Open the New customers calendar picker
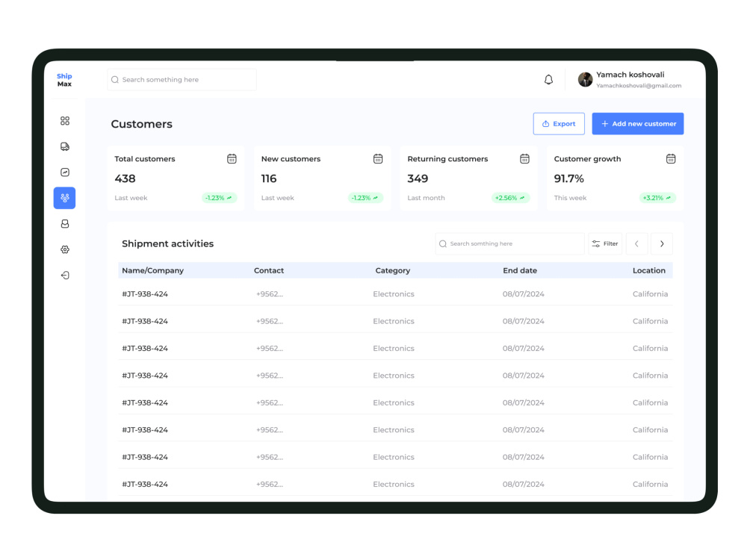747x560 pixels. 378,158
